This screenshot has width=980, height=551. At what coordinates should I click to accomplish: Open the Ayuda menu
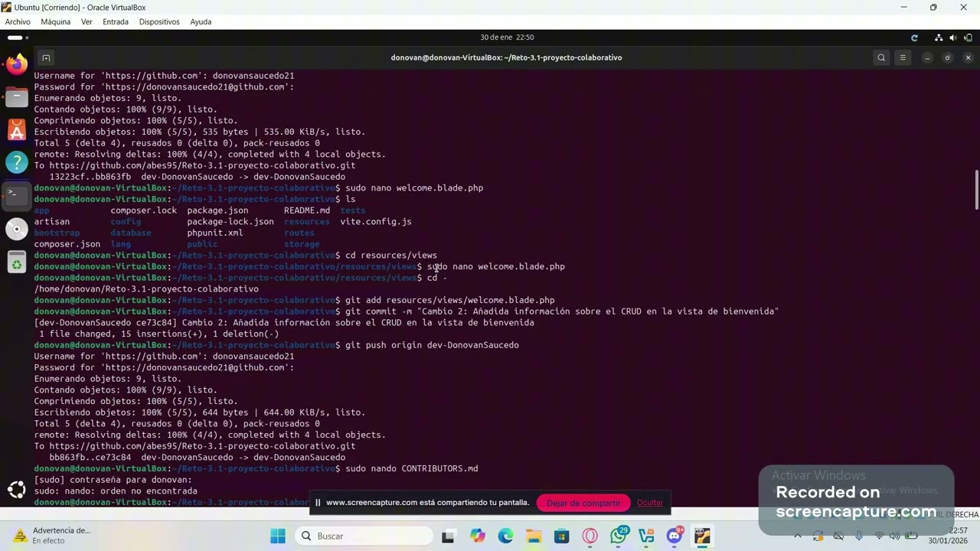201,21
